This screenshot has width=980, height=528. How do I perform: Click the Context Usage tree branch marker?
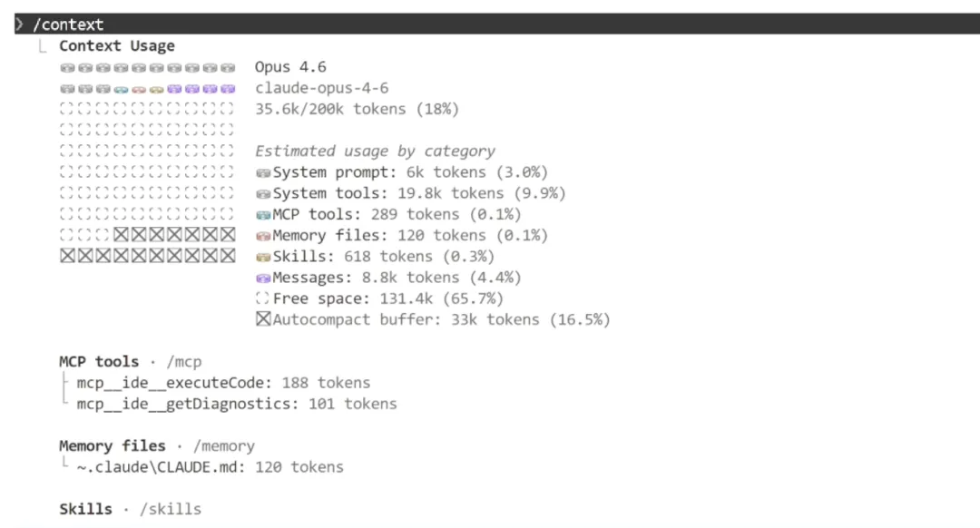pyautogui.click(x=42, y=45)
